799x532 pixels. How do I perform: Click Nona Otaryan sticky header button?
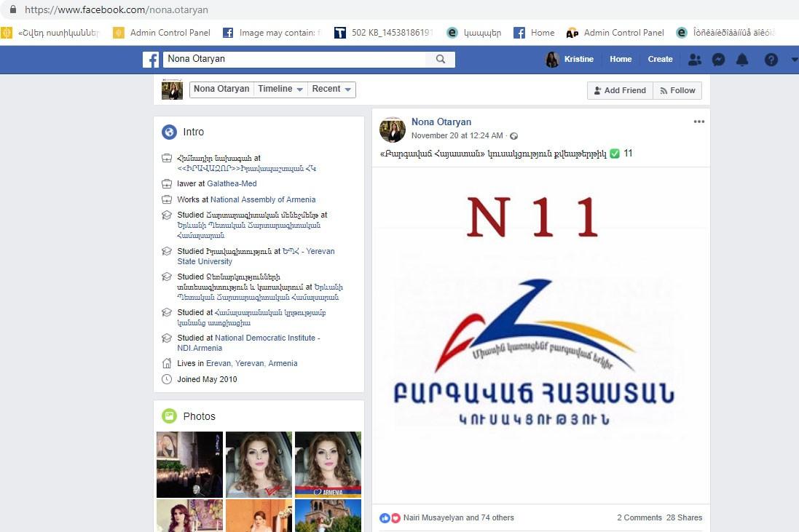tap(221, 89)
